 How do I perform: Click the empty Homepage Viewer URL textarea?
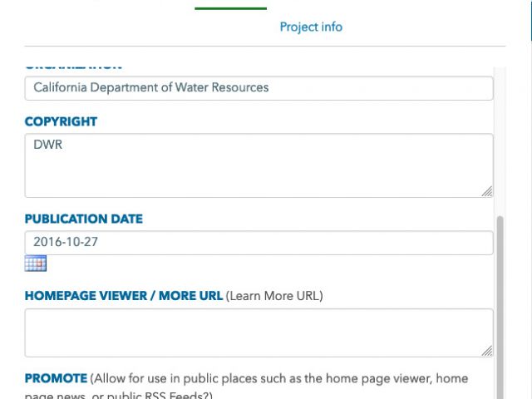coord(259,332)
